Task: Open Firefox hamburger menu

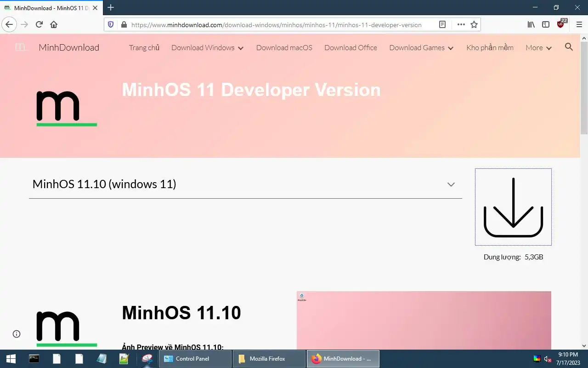Action: [579, 24]
